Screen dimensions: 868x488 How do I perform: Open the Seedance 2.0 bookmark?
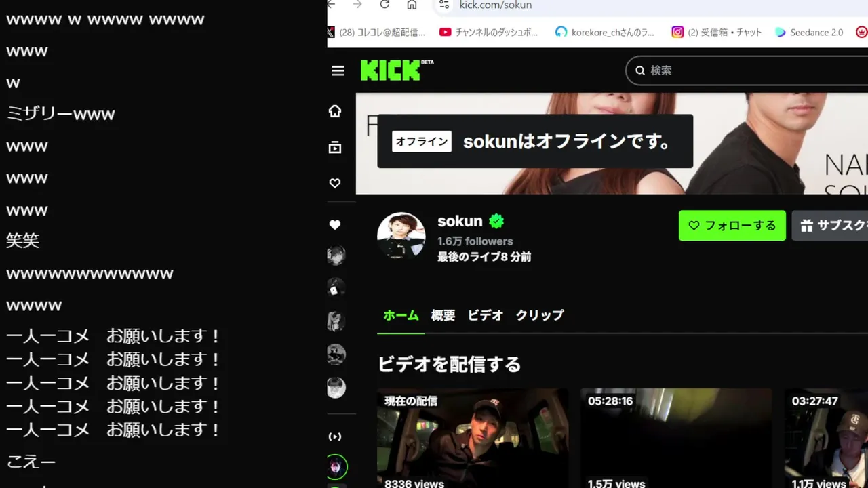point(809,32)
